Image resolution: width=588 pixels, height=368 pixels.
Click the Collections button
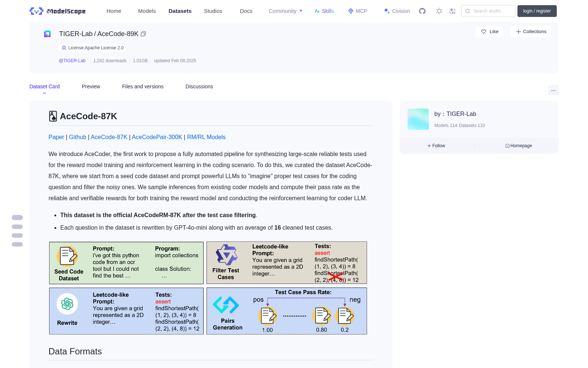[x=531, y=32]
